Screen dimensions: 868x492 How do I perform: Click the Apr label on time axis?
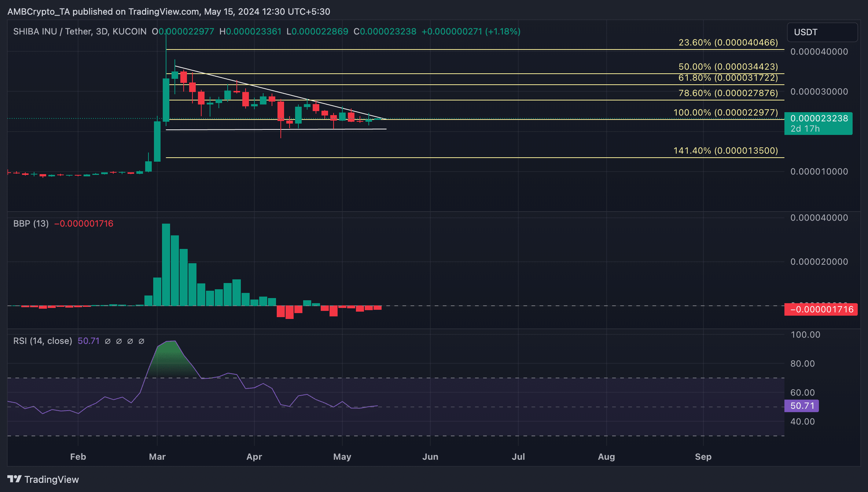point(254,457)
